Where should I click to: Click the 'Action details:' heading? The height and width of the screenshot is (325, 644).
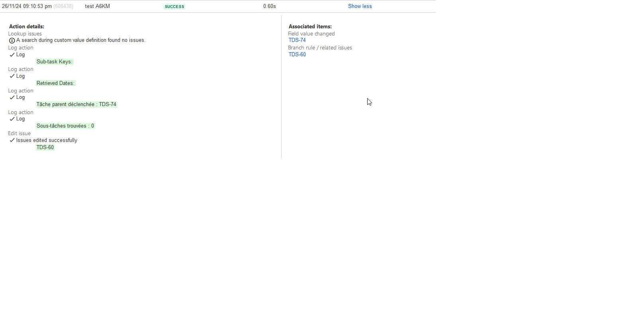point(27,27)
